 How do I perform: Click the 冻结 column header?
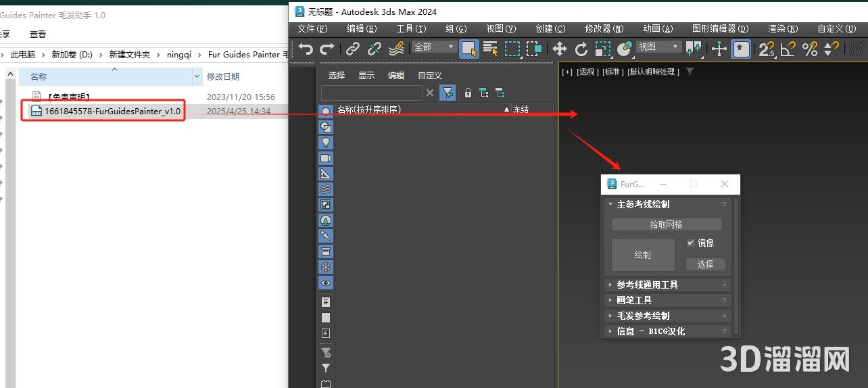[x=521, y=109]
